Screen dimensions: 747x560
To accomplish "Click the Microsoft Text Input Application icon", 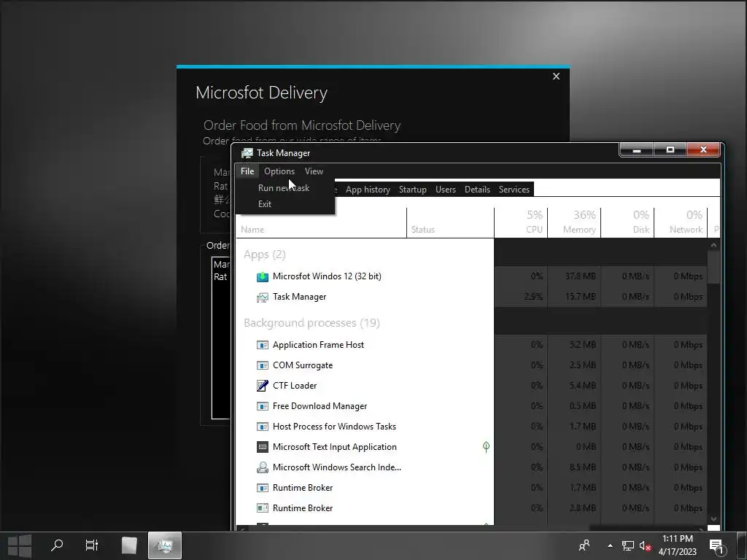I will coord(263,447).
